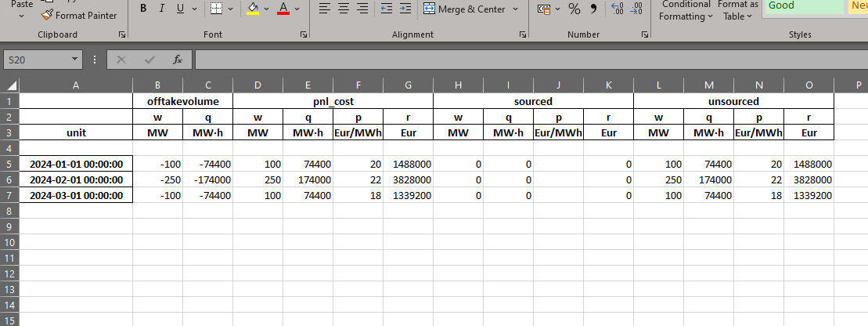Click the formula bar Cancel X icon

tap(121, 60)
